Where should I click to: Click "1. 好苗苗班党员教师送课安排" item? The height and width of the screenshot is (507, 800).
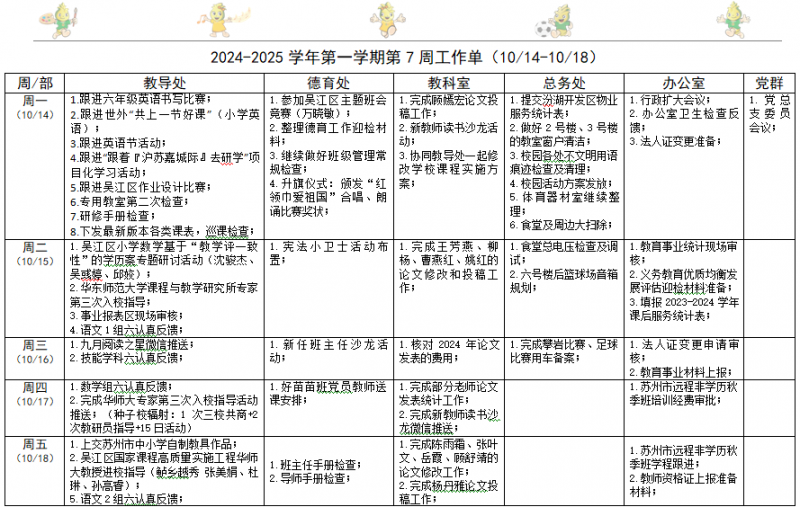[x=328, y=393]
